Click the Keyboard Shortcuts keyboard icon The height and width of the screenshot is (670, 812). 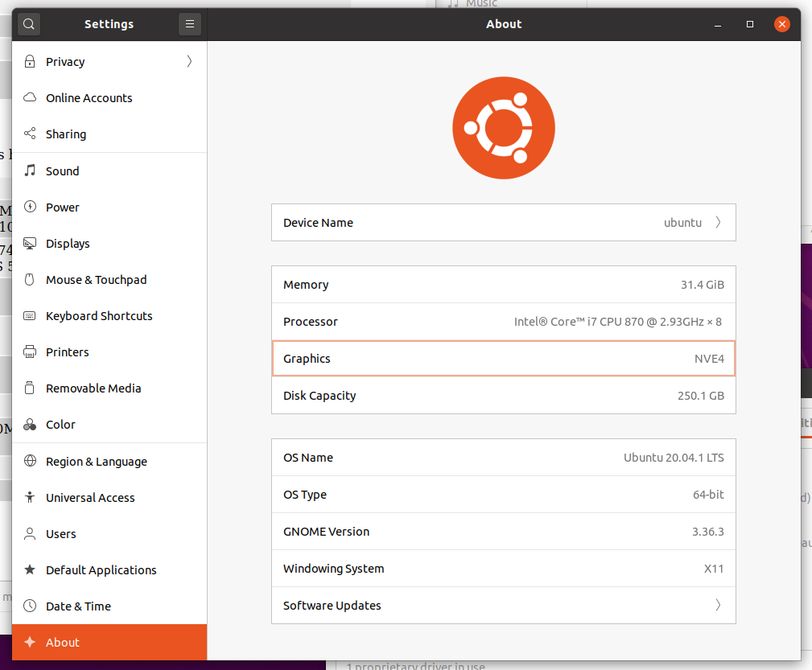click(x=30, y=316)
